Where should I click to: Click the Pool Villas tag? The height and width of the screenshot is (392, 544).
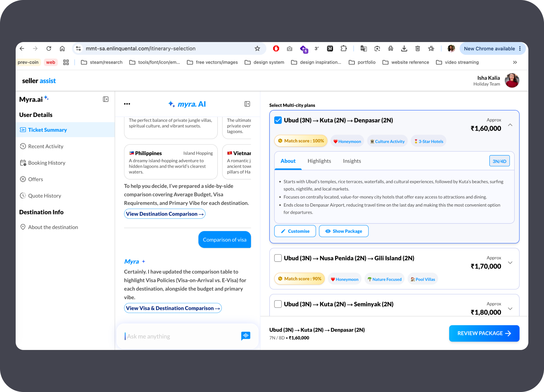pyautogui.click(x=423, y=279)
